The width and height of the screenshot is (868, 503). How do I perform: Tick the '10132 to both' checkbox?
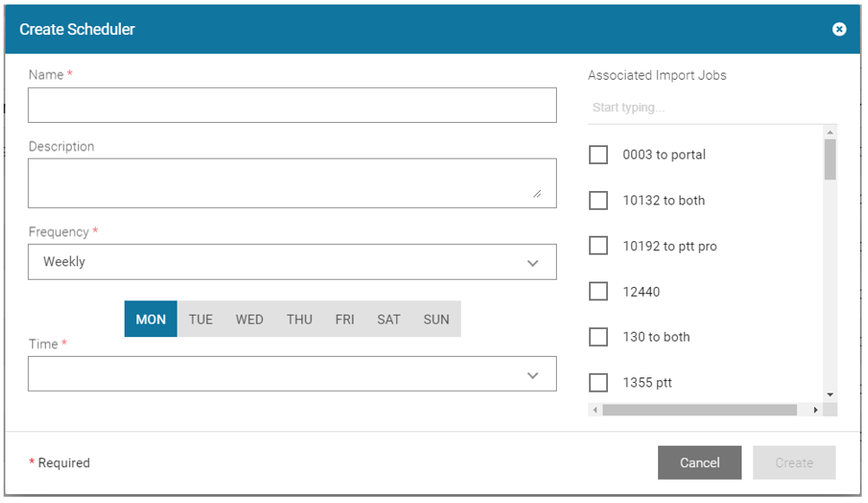pos(598,201)
